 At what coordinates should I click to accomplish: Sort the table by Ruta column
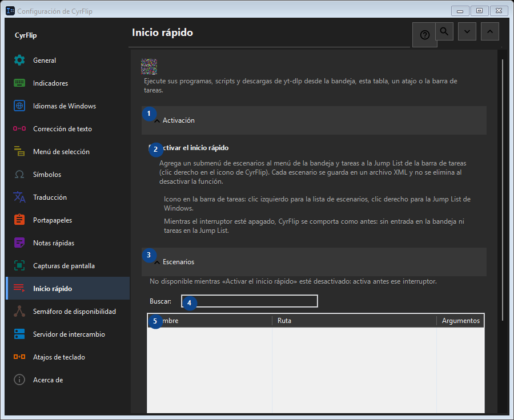click(x=354, y=321)
